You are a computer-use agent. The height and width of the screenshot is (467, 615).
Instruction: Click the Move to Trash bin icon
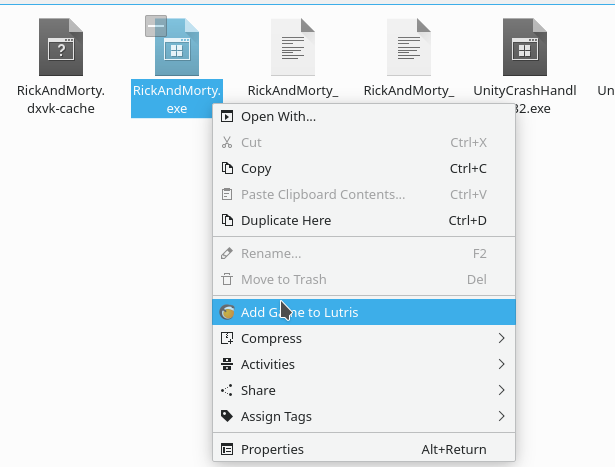pos(227,279)
